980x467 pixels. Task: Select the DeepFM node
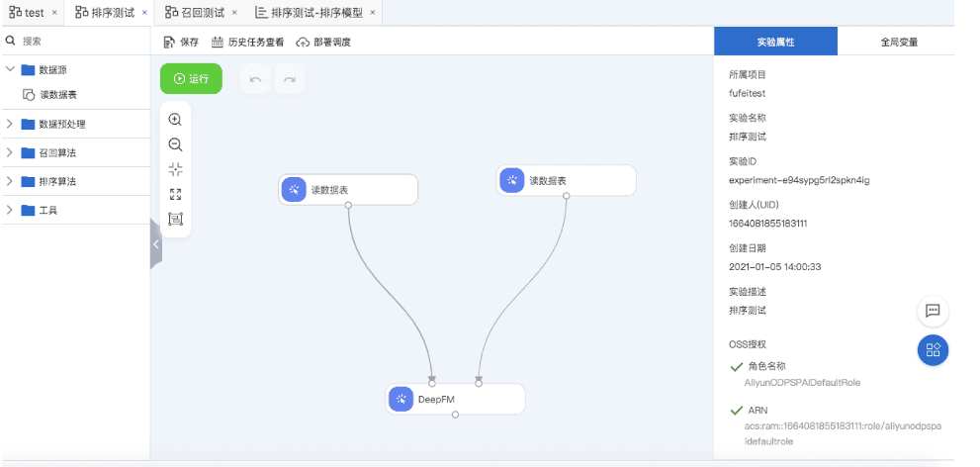coord(455,399)
